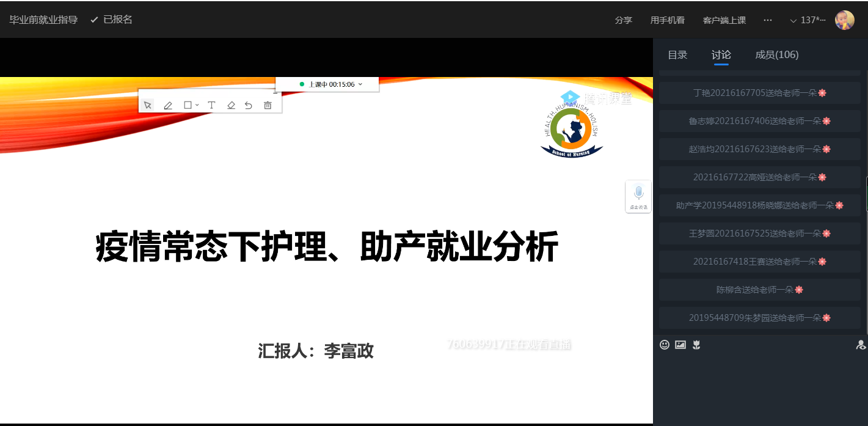Select the pen drawing tool
This screenshot has height=426, width=868.
[x=168, y=105]
